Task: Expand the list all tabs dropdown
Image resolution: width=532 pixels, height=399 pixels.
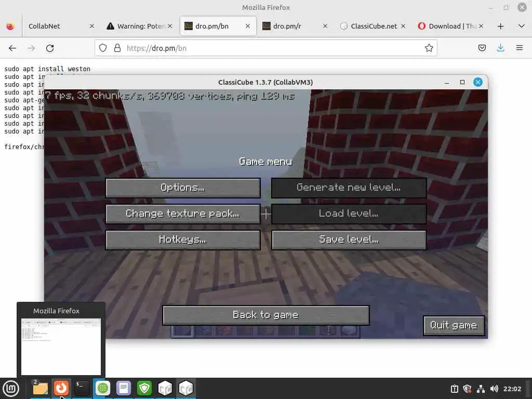Action: [x=522, y=26]
